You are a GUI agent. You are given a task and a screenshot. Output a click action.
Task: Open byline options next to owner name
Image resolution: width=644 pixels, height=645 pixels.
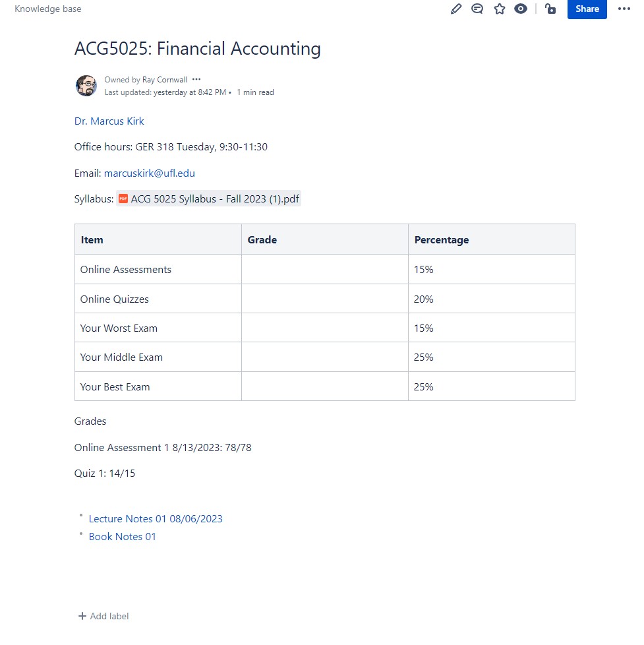pyautogui.click(x=196, y=79)
